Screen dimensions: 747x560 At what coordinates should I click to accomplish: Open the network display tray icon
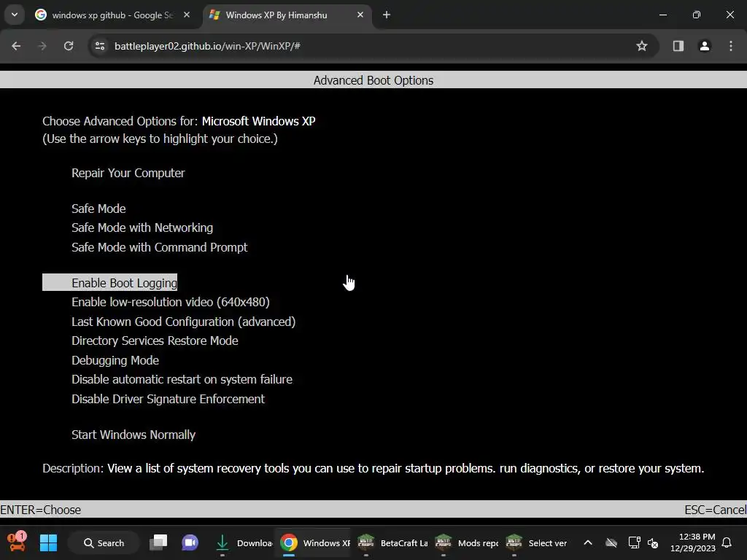(634, 542)
